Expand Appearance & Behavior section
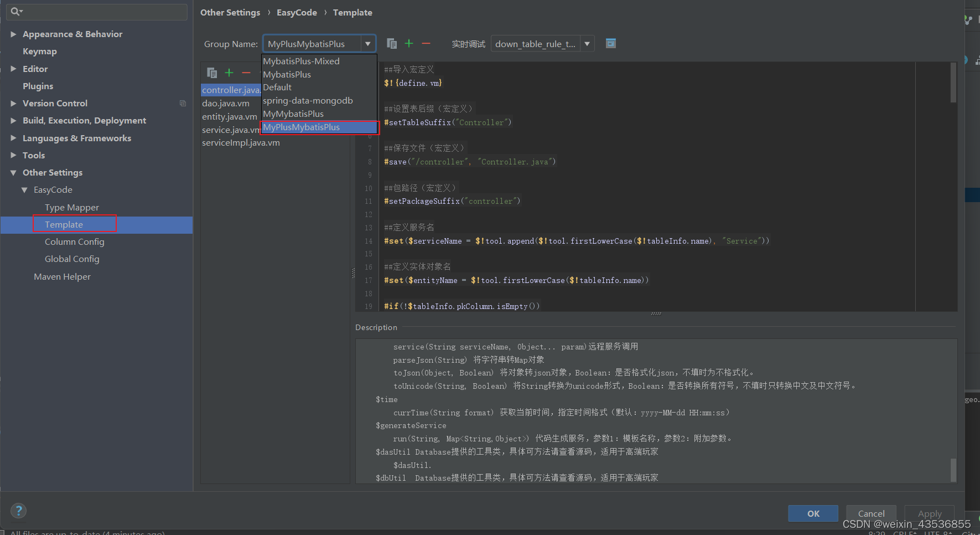980x535 pixels. click(x=13, y=34)
